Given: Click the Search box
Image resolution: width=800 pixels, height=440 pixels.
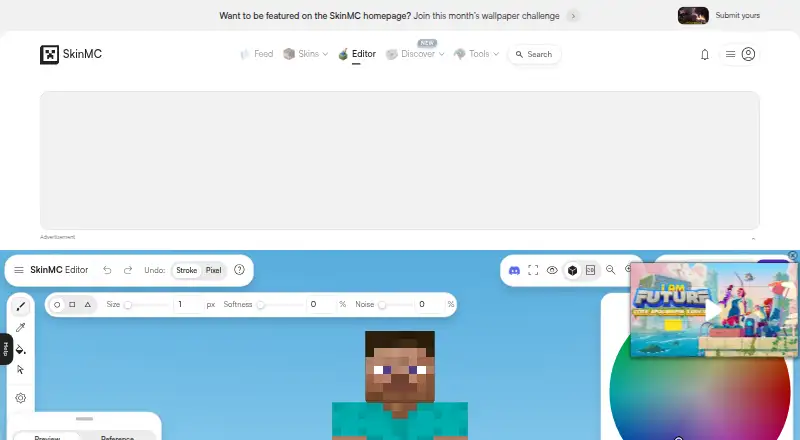Looking at the screenshot, I should (534, 54).
